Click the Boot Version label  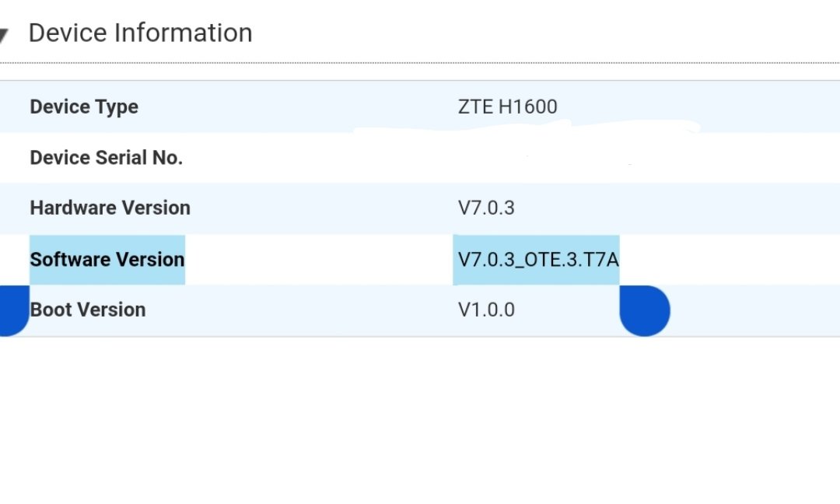click(x=88, y=310)
